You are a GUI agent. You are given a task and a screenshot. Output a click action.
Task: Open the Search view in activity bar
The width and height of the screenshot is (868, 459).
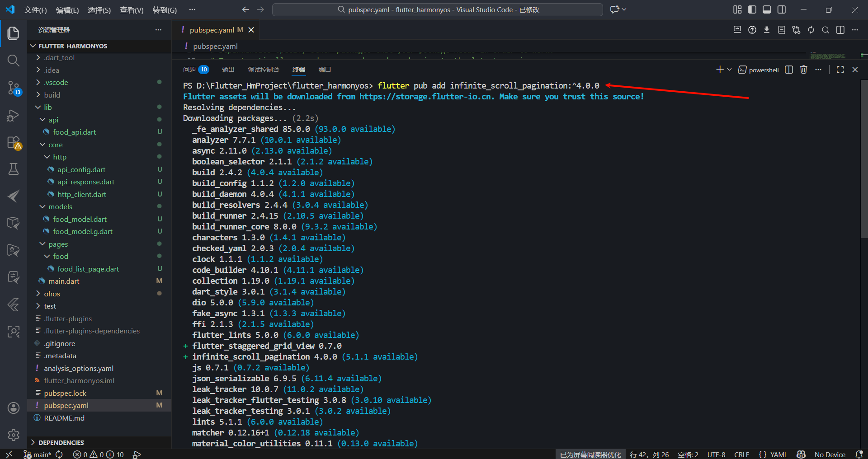(x=14, y=61)
